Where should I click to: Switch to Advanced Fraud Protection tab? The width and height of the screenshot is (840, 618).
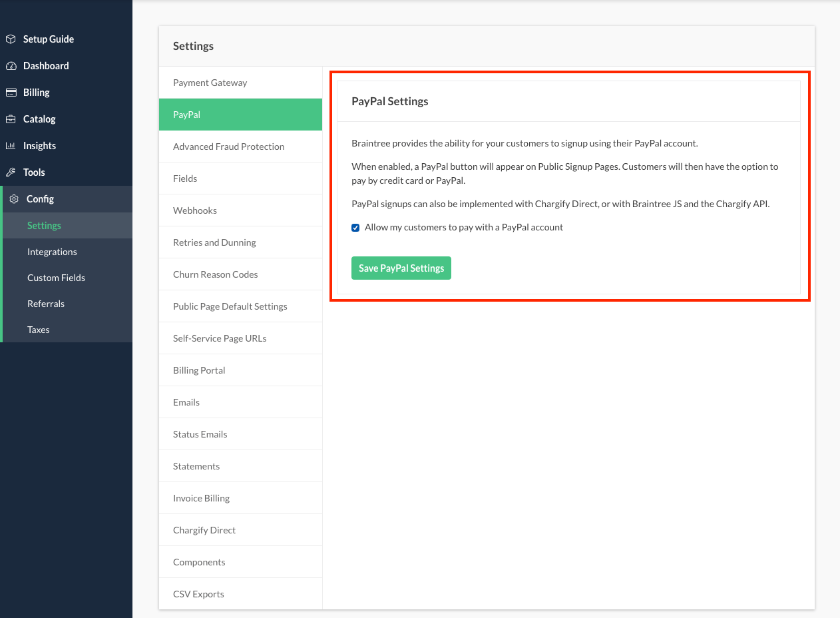coord(228,147)
